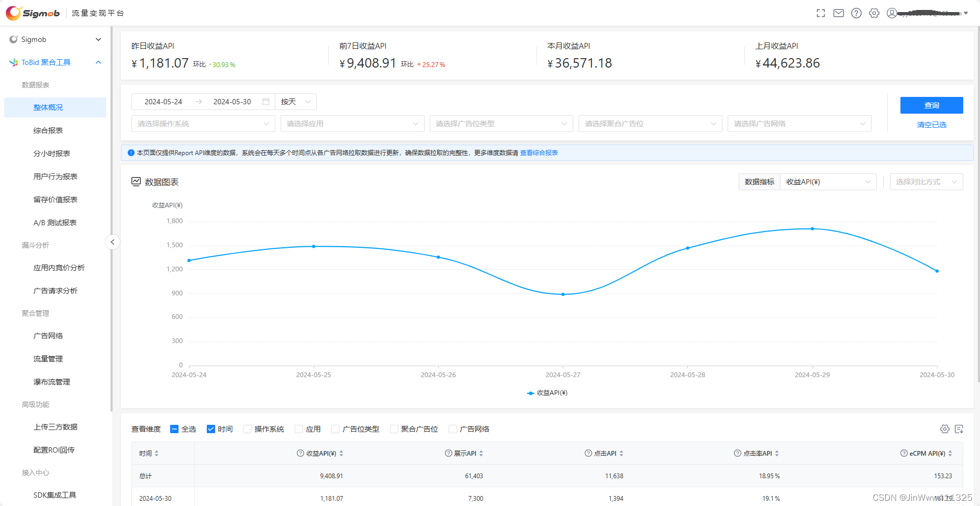Open the 按天 granularity dropdown
The height and width of the screenshot is (506, 980).
click(x=296, y=102)
